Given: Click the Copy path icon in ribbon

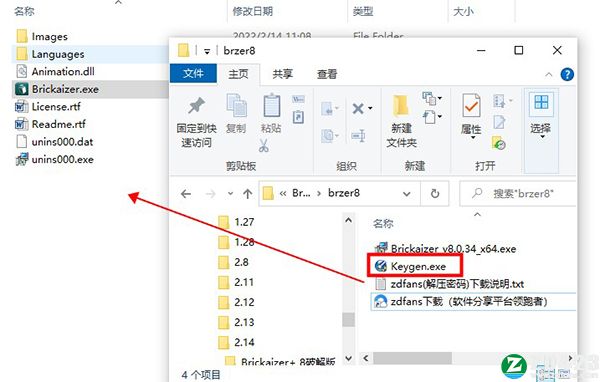Looking at the screenshot, I should pyautogui.click(x=298, y=100).
